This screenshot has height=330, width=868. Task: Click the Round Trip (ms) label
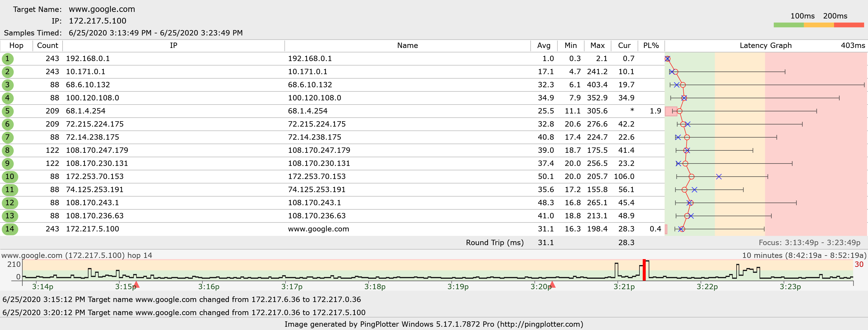click(x=495, y=243)
